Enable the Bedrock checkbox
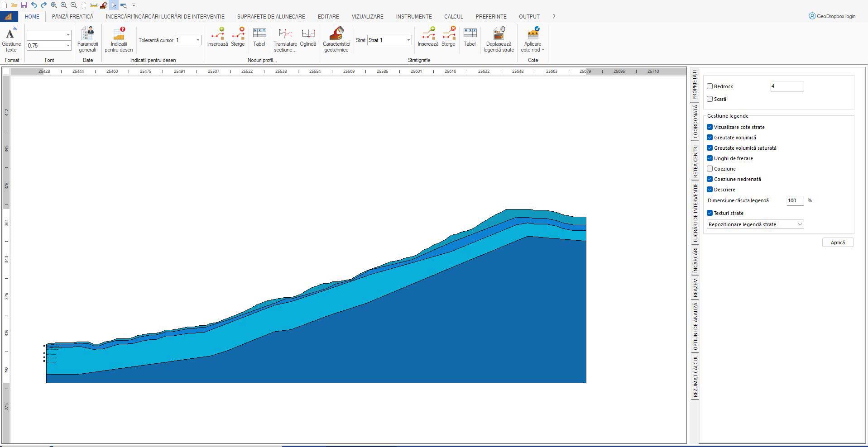Screen dimensions: 868x447 (710, 86)
